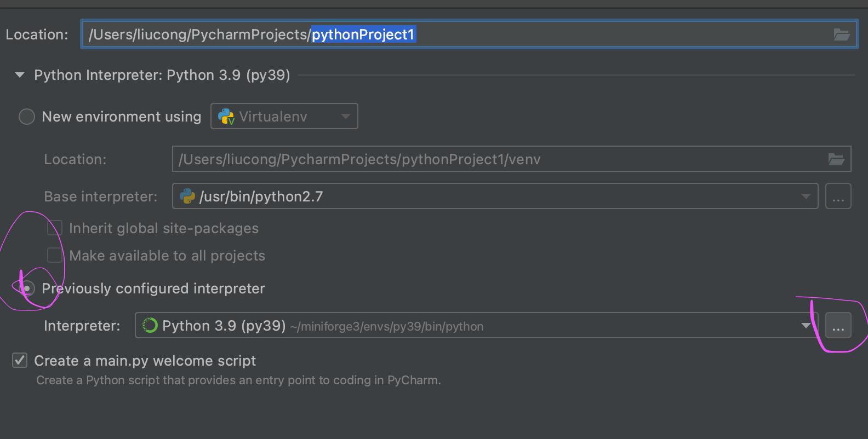Collapse the Python Interpreter section
868x439 pixels.
(20, 75)
